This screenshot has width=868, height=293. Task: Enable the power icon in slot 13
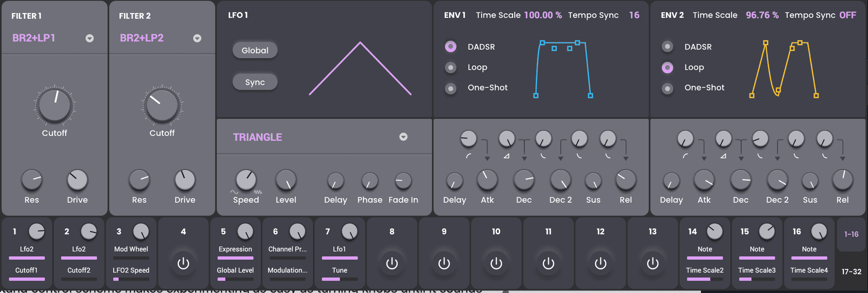[653, 264]
